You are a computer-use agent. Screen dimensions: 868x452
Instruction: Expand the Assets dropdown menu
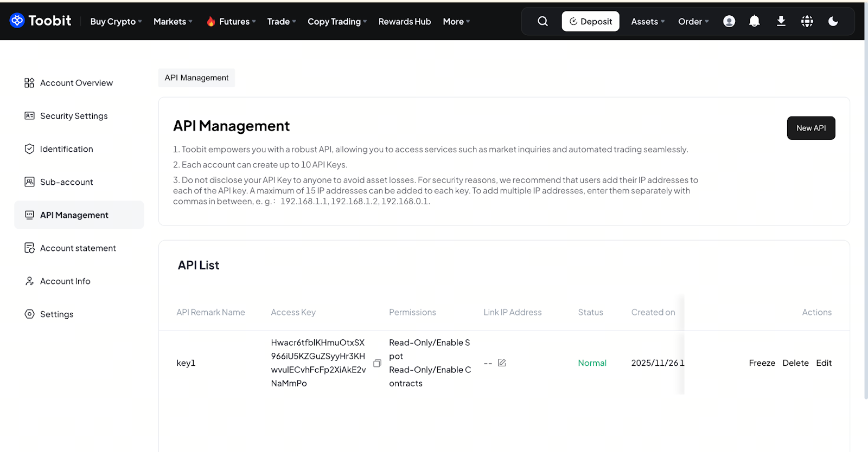(x=648, y=22)
